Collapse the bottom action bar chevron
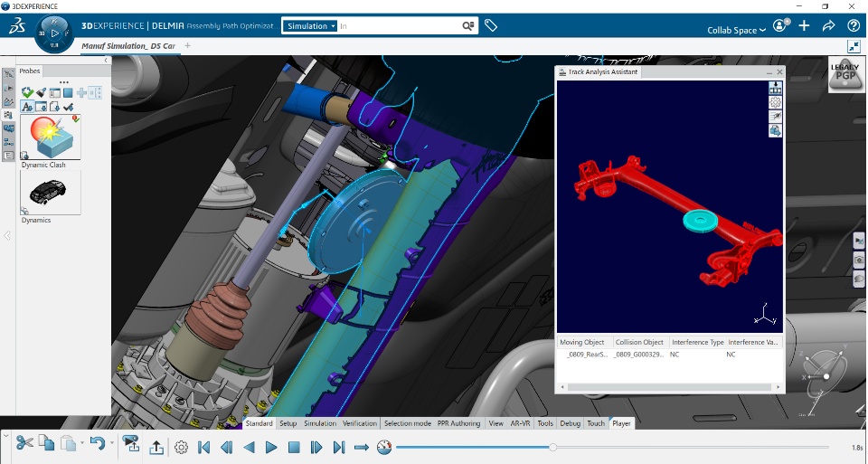The width and height of the screenshot is (868, 464). [5, 436]
